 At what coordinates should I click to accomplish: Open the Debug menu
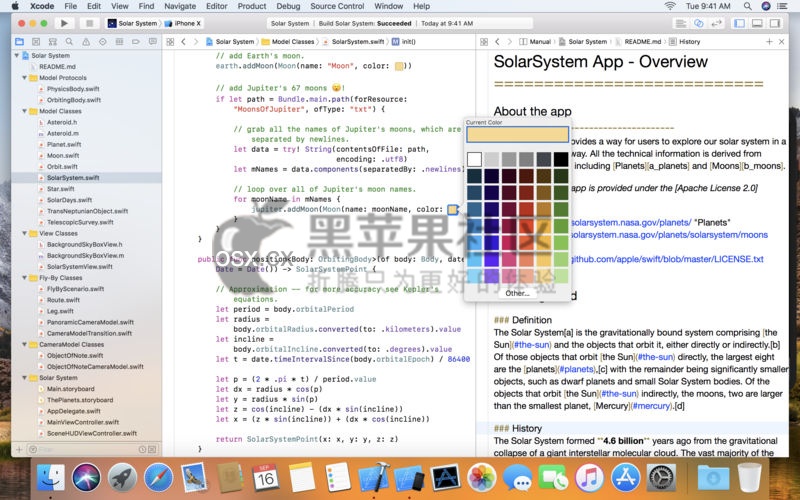pyautogui.click(x=288, y=6)
